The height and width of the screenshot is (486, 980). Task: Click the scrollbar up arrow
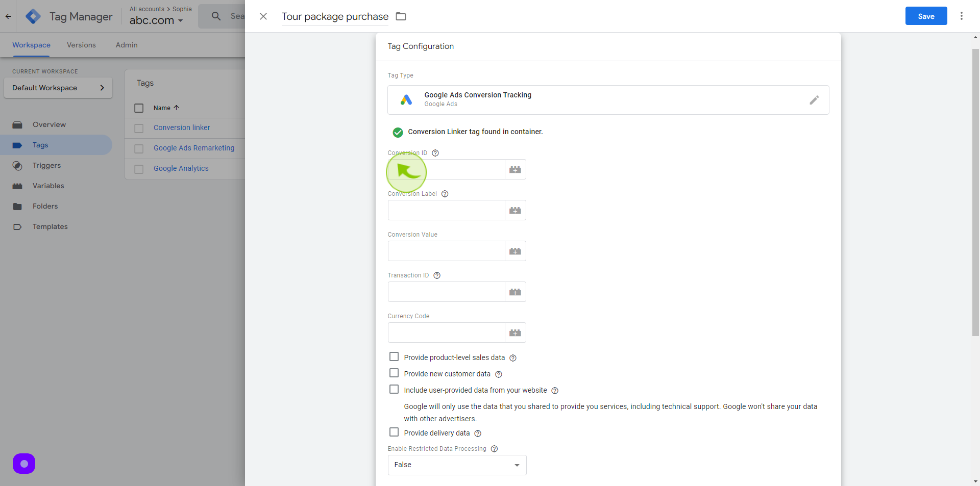[x=975, y=38]
